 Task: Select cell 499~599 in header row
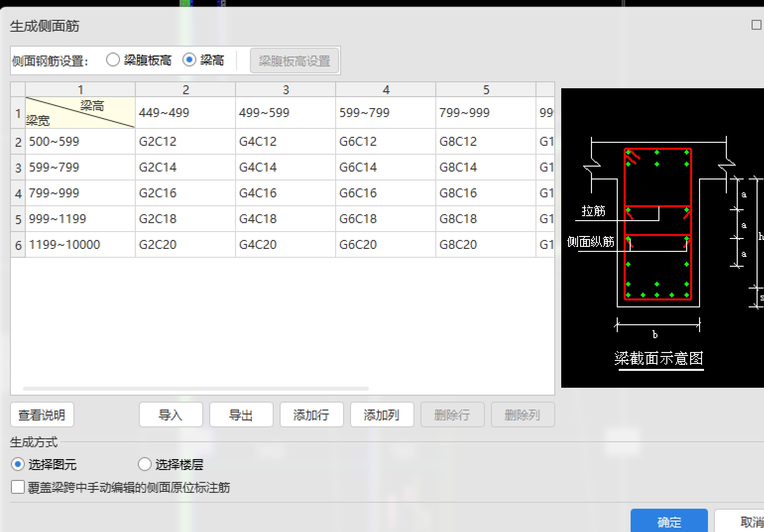pos(286,113)
